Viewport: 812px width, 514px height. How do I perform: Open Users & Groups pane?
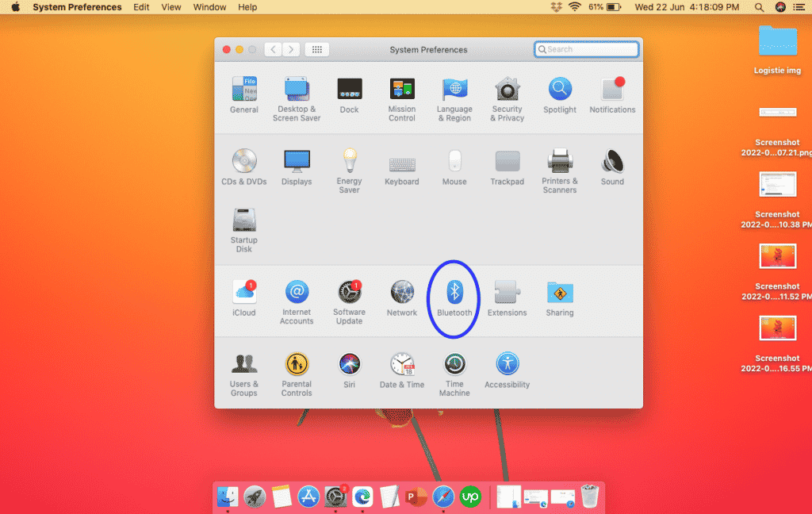point(244,374)
